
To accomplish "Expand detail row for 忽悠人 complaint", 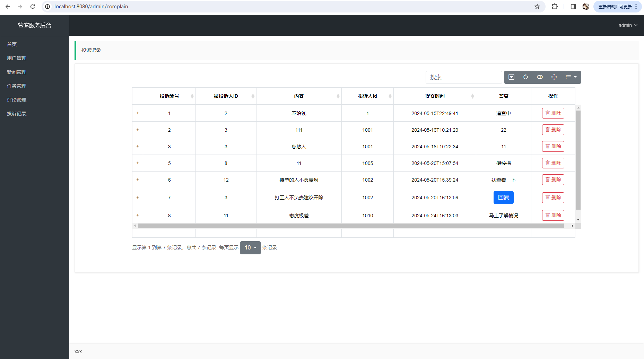I will point(138,146).
